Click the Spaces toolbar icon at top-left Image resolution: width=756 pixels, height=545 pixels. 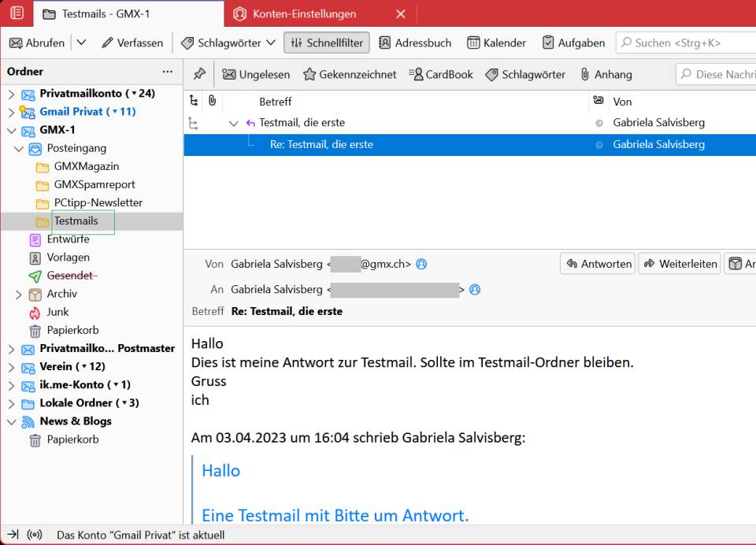tap(17, 13)
